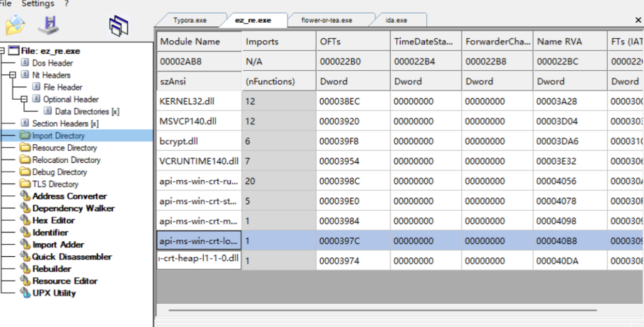Switch to the Typora.exe tab
The width and height of the screenshot is (644, 327).
189,20
